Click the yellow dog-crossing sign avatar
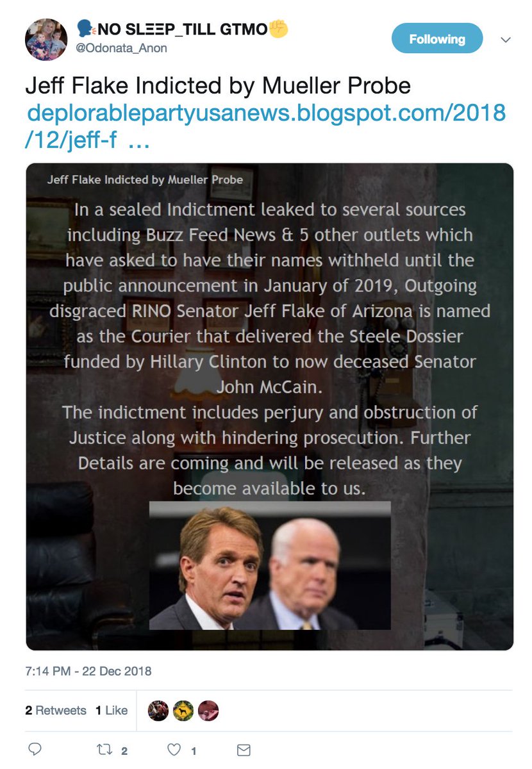This screenshot has height=769, width=532. click(183, 711)
